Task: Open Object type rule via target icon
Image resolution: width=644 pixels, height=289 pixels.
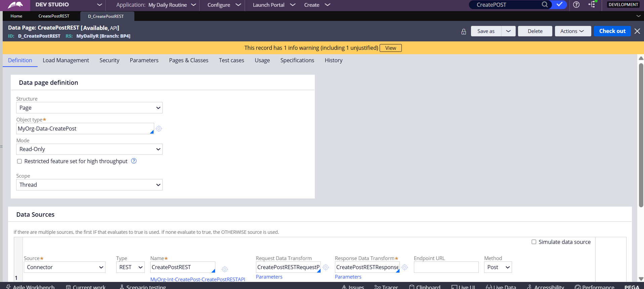Action: coord(159,129)
